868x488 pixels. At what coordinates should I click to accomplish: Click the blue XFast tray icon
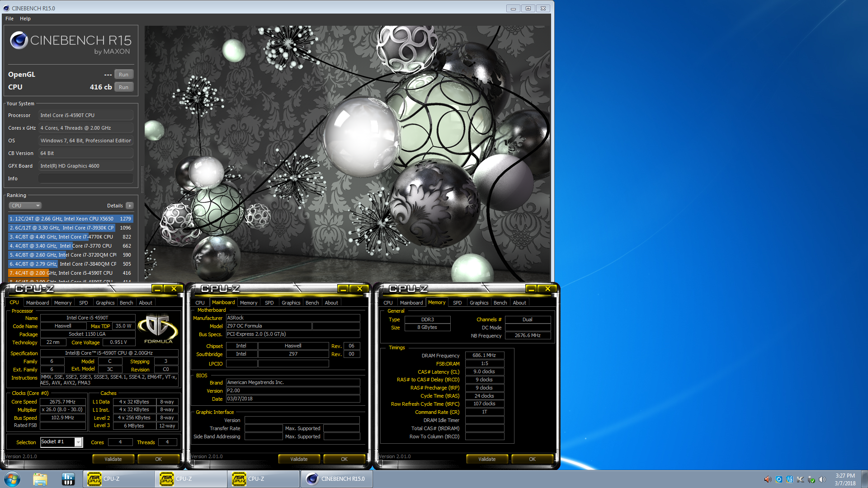(789, 479)
